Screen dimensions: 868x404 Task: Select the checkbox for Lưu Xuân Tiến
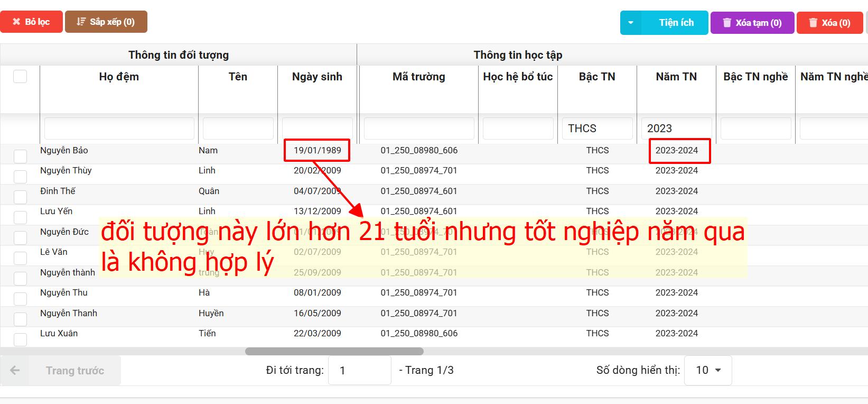[20, 339]
